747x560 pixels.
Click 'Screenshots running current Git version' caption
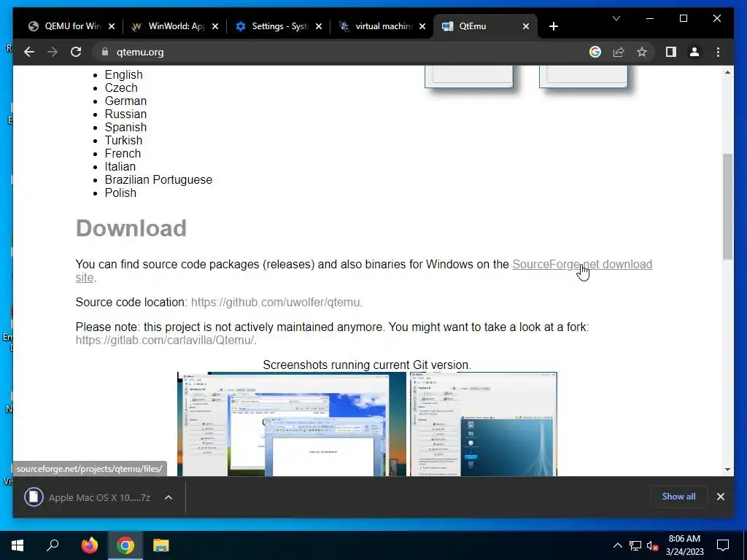[367, 365]
